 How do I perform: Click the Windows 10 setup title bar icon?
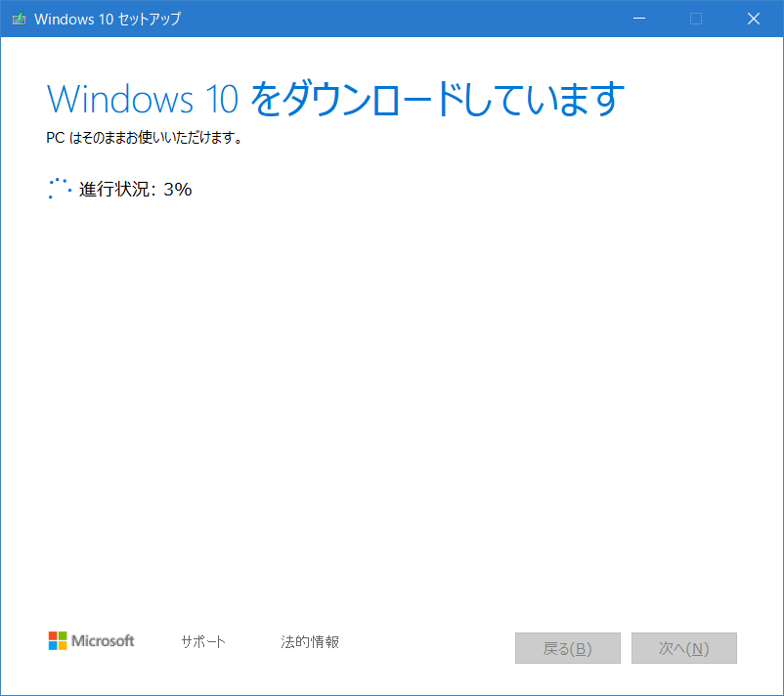(x=19, y=19)
